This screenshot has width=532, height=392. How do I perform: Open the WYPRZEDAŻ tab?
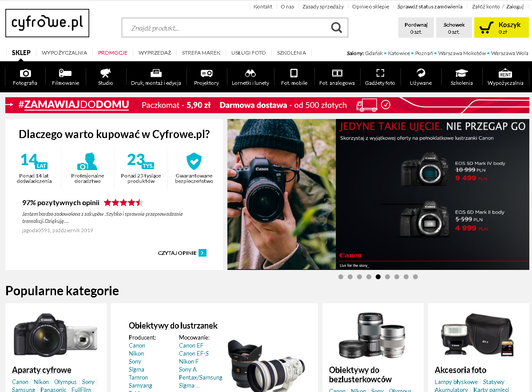[x=155, y=52]
